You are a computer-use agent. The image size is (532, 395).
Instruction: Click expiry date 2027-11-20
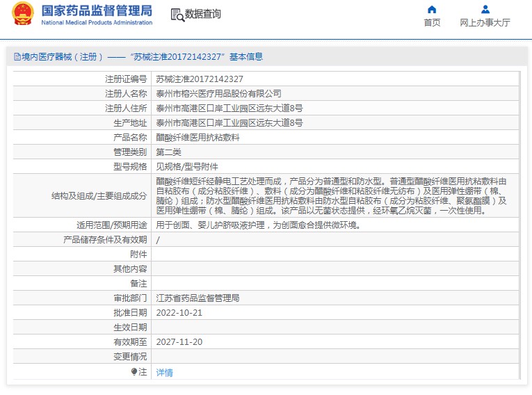pyautogui.click(x=179, y=341)
